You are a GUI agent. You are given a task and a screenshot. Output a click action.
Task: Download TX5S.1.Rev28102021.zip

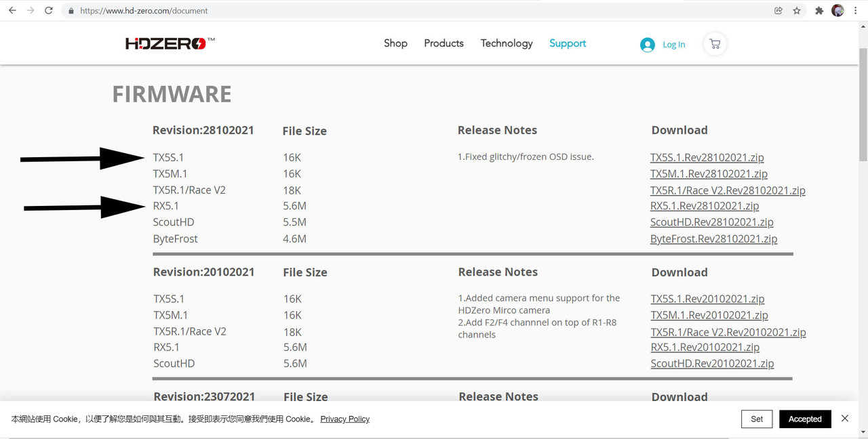[x=707, y=157]
